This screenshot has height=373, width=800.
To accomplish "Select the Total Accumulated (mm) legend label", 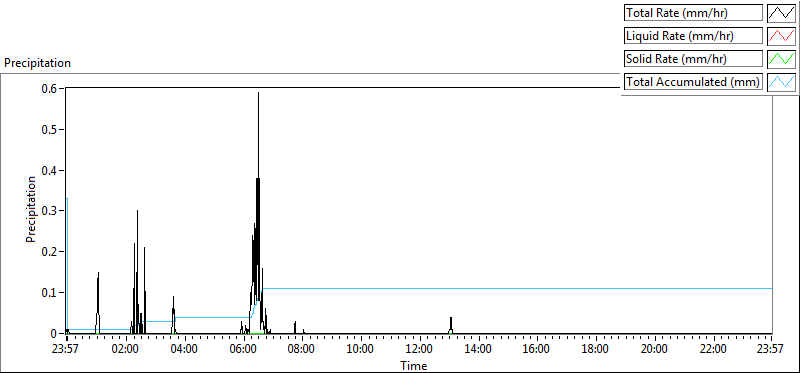I will (693, 82).
